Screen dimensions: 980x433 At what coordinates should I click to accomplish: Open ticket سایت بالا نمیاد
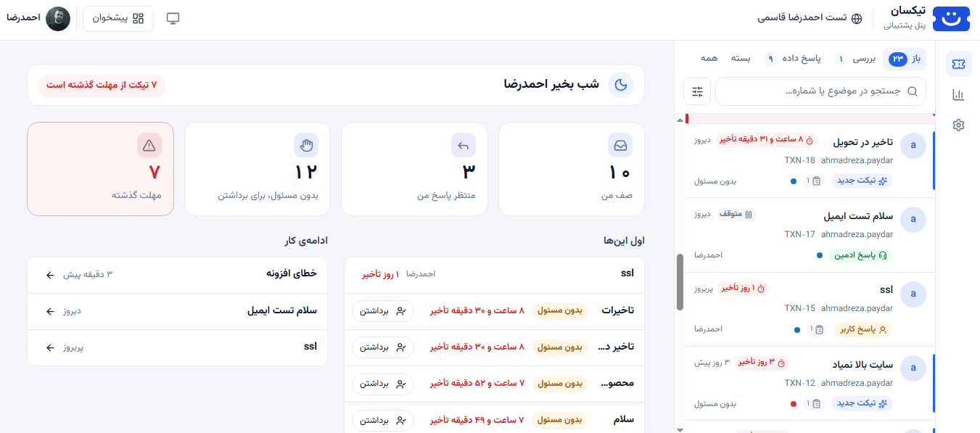pos(810,383)
